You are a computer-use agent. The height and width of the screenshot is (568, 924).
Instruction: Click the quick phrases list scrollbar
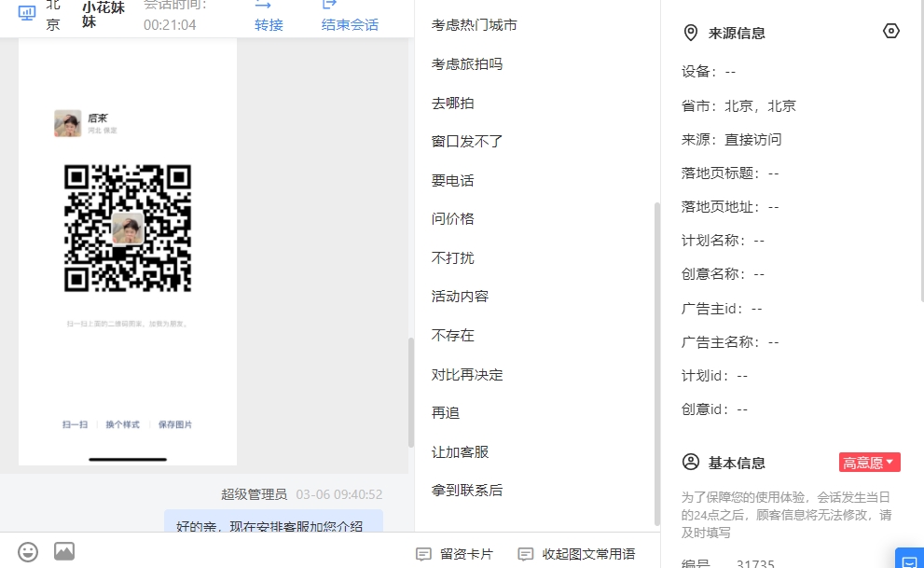657,364
